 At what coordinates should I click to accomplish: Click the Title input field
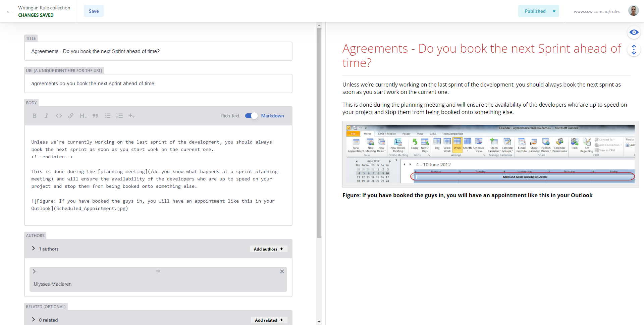click(158, 51)
